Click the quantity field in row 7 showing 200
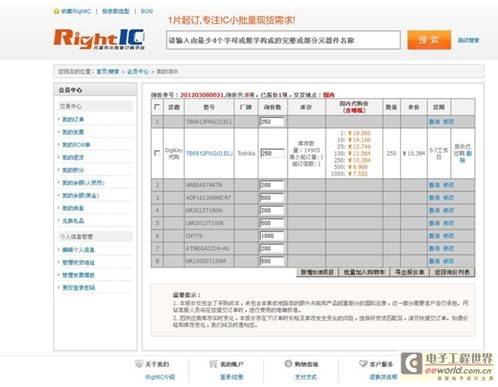Screen dimensions: 498x387 [272, 248]
